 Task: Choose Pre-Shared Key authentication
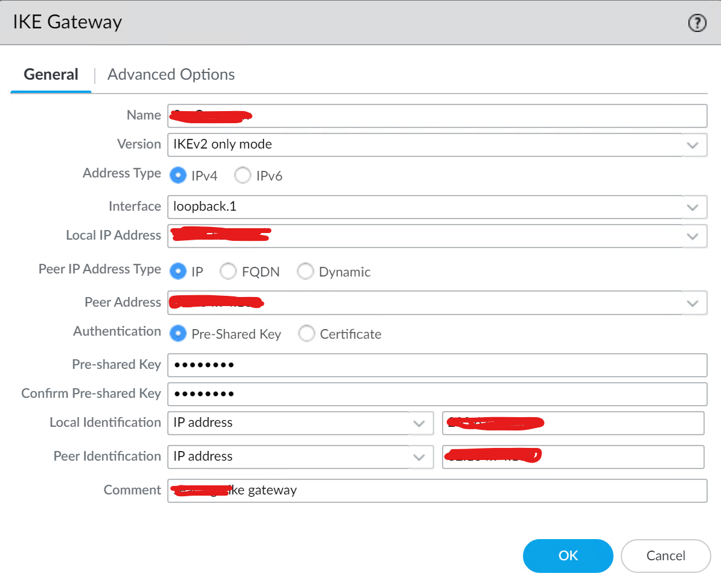point(178,333)
